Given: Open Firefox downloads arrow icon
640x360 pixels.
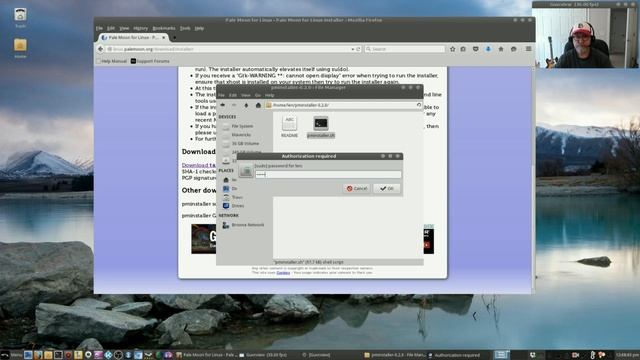Looking at the screenshot, I should coord(488,49).
